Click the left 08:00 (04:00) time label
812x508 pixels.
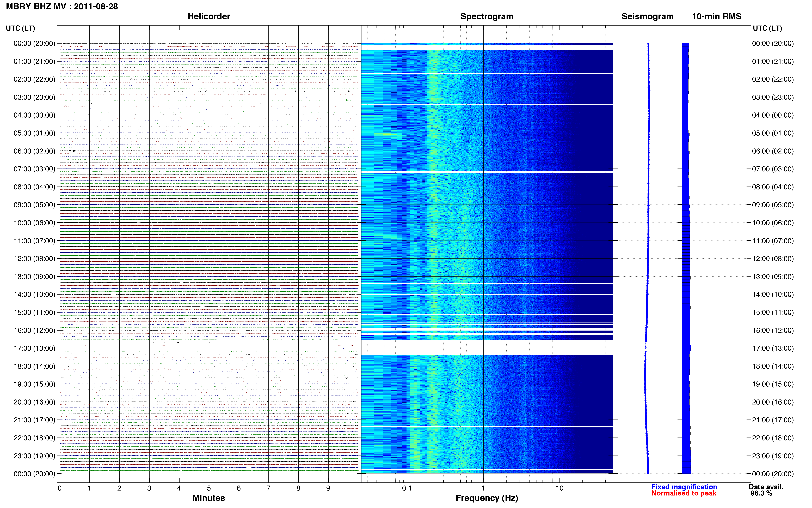click(x=34, y=187)
